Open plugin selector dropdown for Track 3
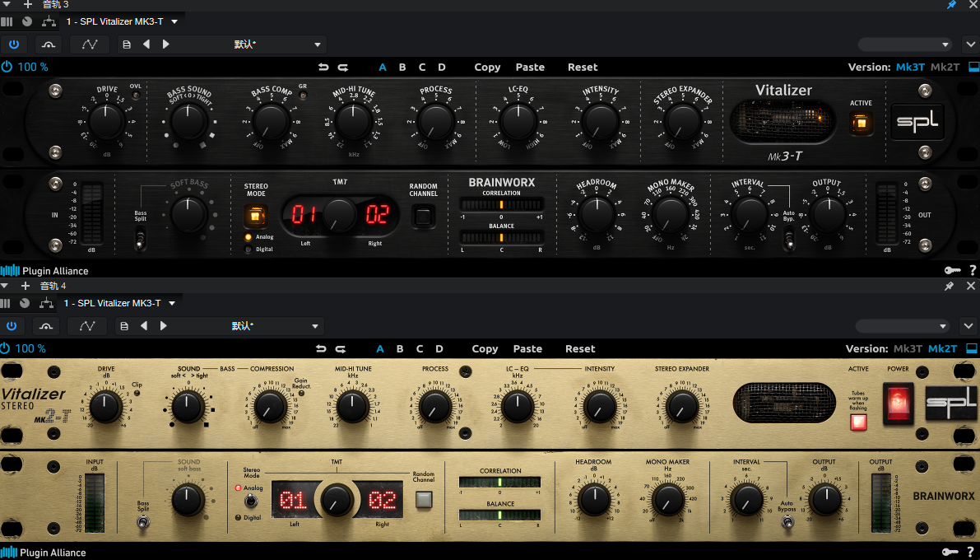Viewport: 980px width, 560px height. (x=174, y=21)
